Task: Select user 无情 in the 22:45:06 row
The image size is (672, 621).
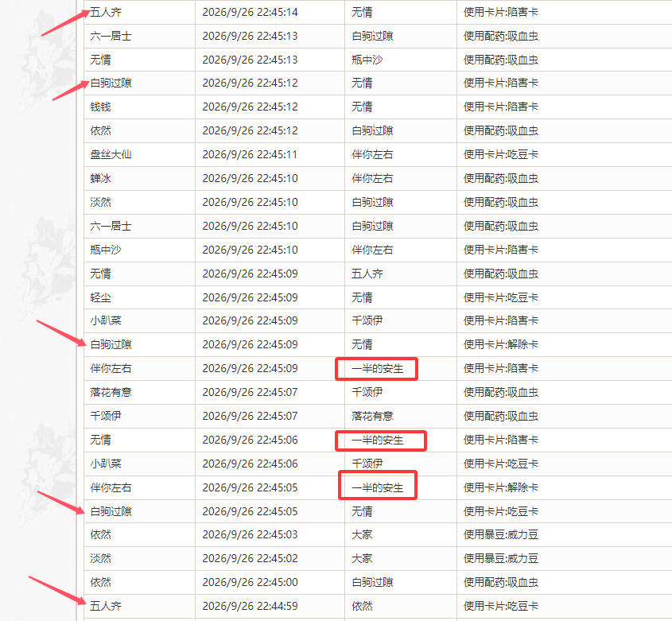Action: 100,441
